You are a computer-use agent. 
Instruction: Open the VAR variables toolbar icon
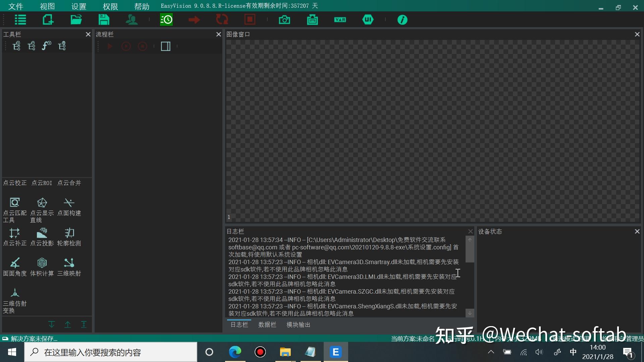point(340,20)
